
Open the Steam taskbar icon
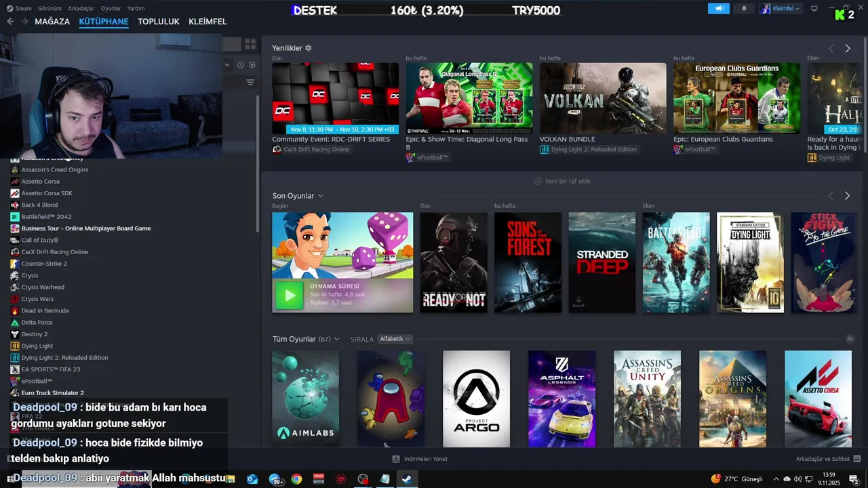(x=406, y=479)
